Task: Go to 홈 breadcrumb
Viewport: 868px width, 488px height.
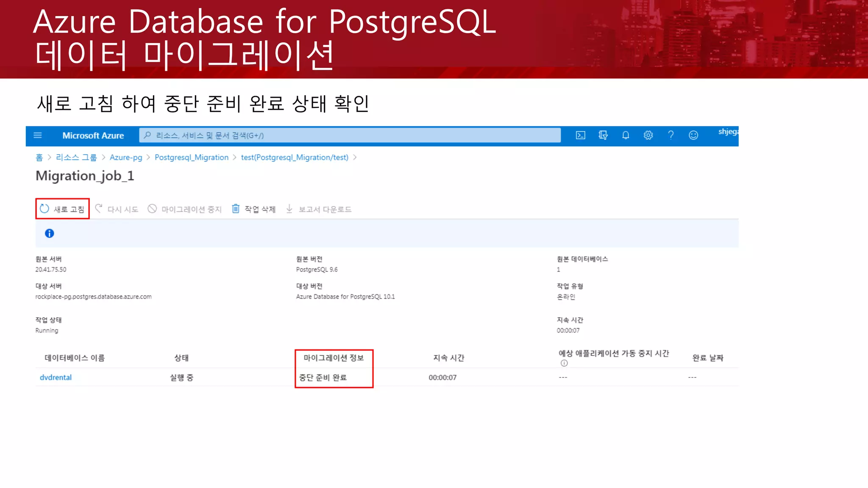Action: click(39, 158)
